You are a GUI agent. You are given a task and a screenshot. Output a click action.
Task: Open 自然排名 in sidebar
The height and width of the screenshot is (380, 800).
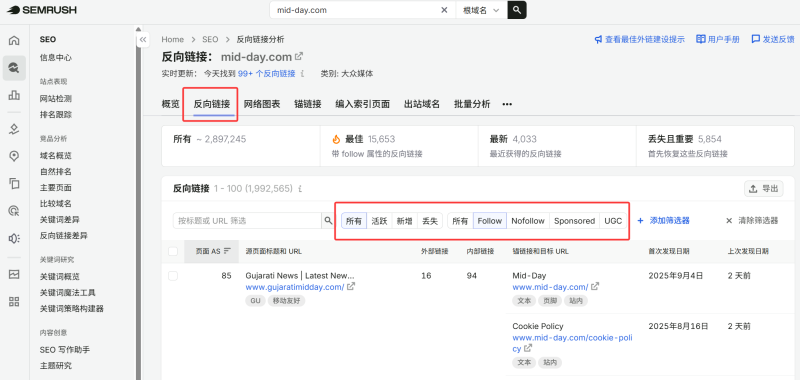[x=56, y=171]
